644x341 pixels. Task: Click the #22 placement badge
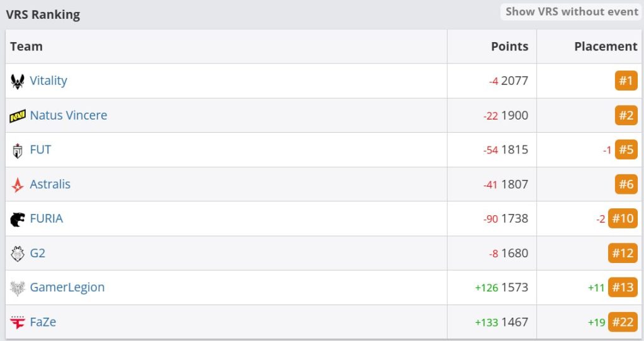pyautogui.click(x=623, y=322)
